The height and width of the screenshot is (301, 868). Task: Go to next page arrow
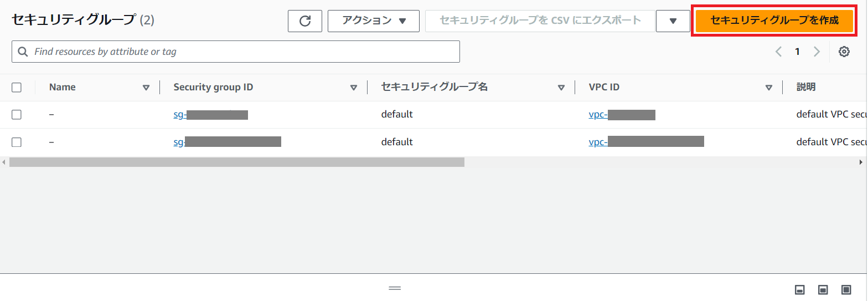[x=817, y=52]
